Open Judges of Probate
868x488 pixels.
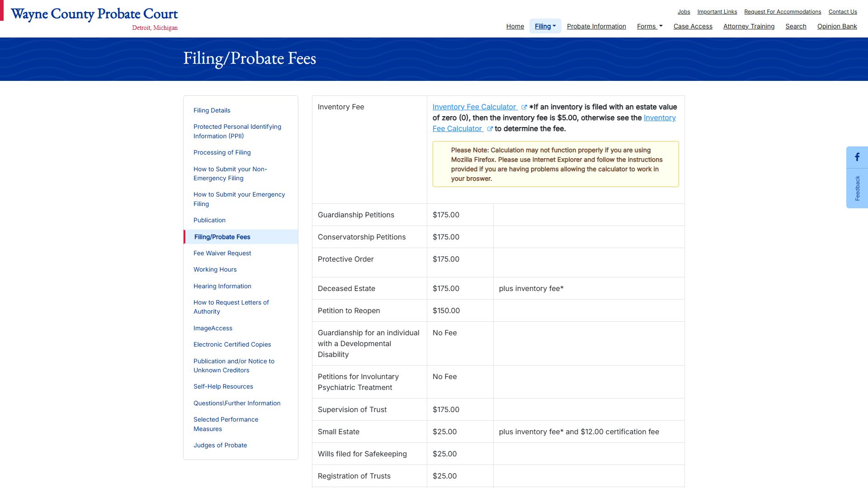pyautogui.click(x=220, y=445)
